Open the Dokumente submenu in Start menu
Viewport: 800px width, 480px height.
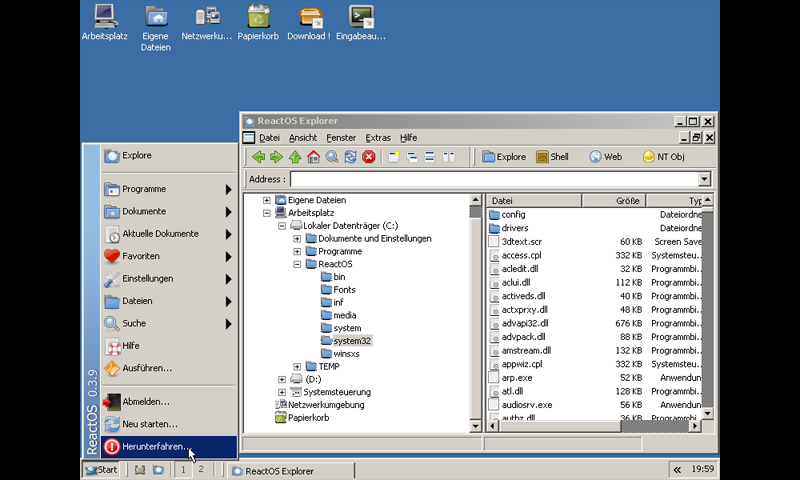[x=169, y=212]
